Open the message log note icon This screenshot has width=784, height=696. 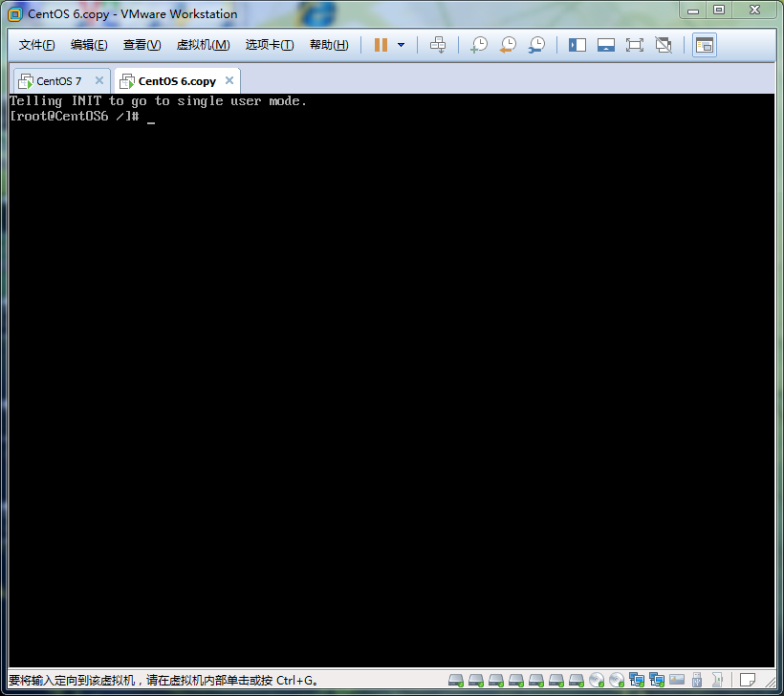(x=748, y=680)
